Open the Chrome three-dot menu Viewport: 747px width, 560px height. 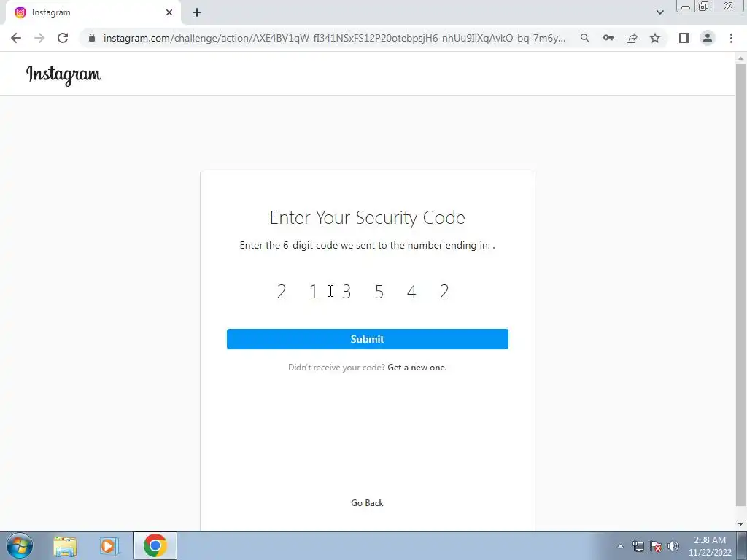731,38
